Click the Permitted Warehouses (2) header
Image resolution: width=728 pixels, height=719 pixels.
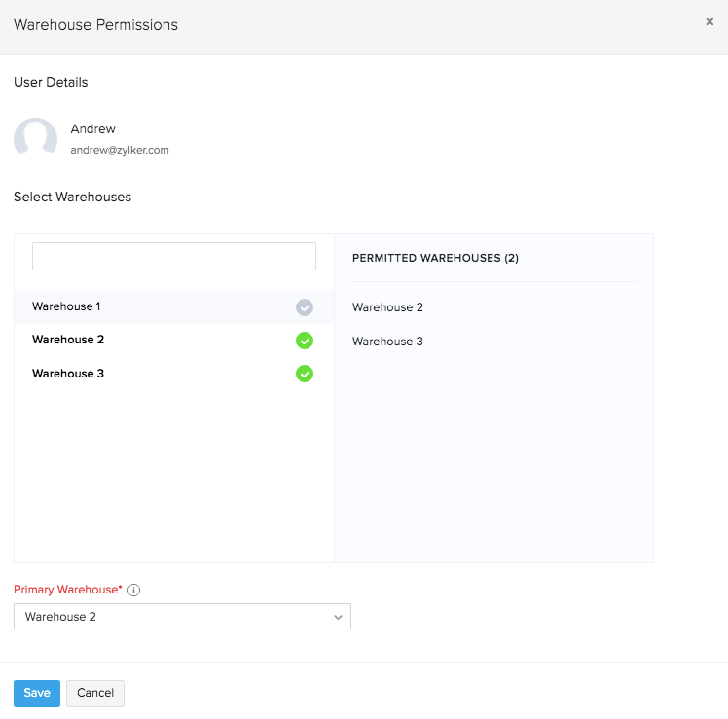[x=435, y=259]
